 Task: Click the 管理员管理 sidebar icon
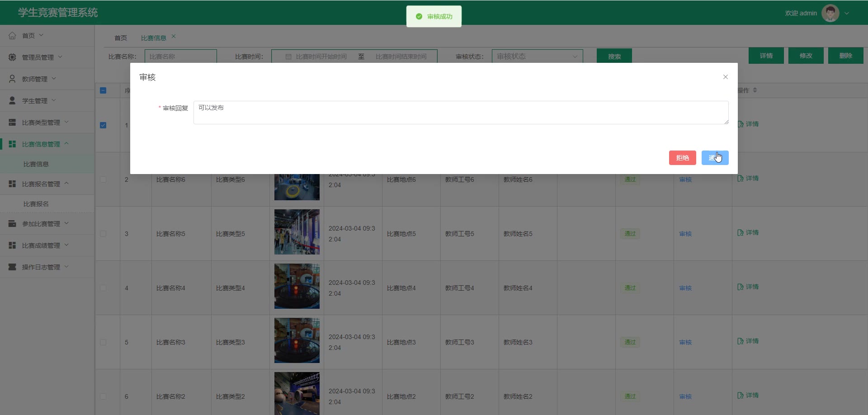(12, 57)
